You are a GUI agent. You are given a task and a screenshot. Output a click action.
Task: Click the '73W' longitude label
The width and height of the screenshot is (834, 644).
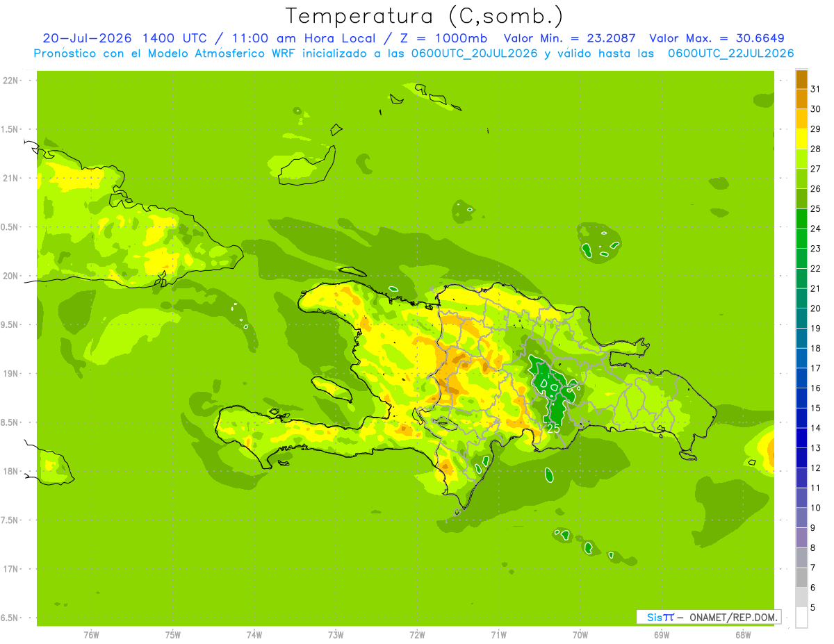pos(335,634)
